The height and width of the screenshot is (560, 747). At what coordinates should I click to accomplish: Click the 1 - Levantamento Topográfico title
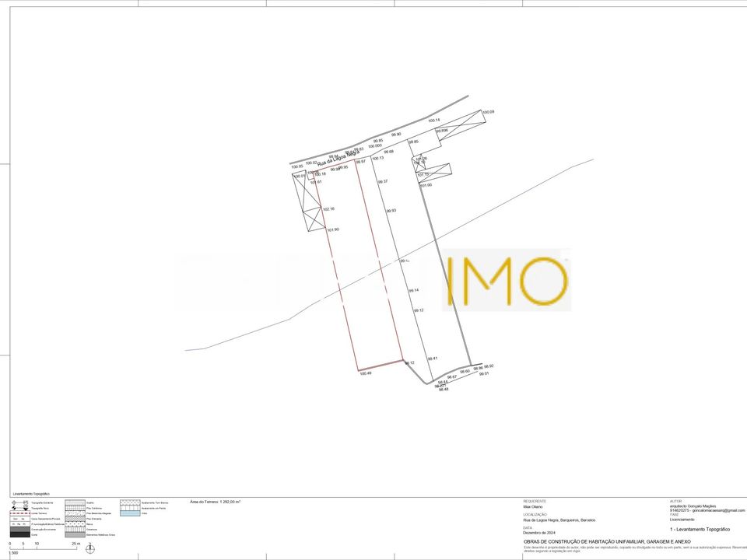point(700,530)
